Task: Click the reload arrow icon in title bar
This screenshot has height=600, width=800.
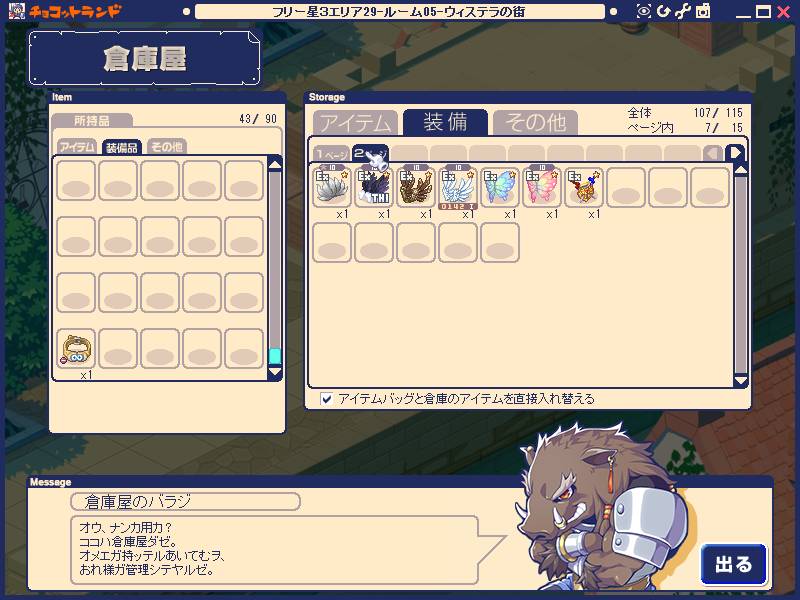Action: (663, 11)
